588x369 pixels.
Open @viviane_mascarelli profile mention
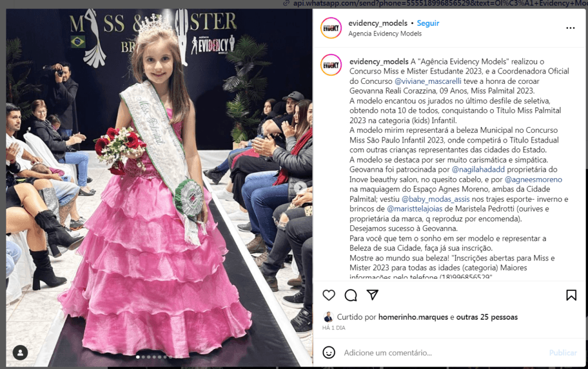click(428, 81)
